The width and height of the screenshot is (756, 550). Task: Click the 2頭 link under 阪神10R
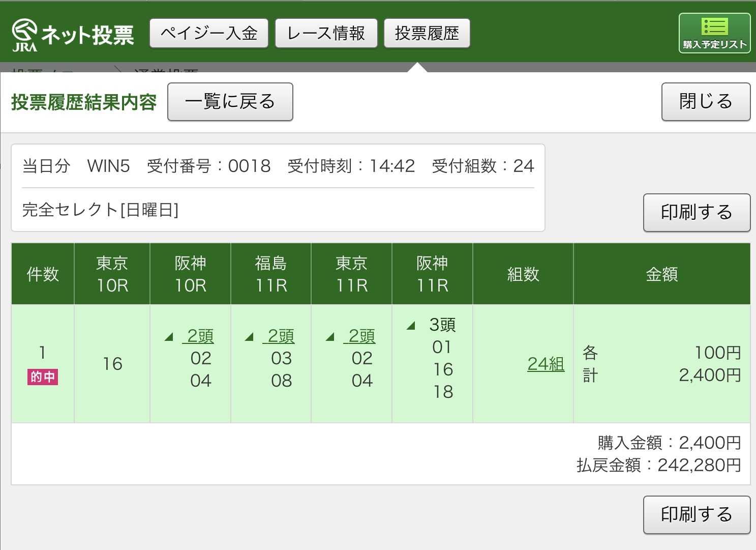click(200, 336)
